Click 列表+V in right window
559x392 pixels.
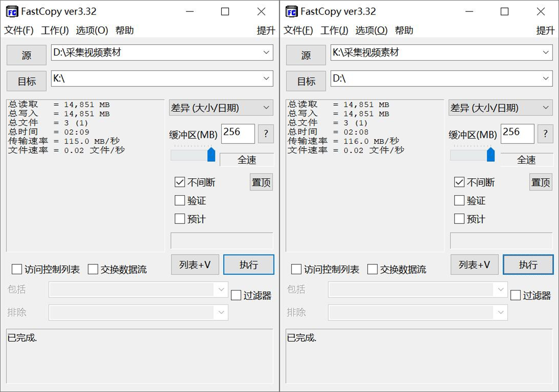click(474, 265)
